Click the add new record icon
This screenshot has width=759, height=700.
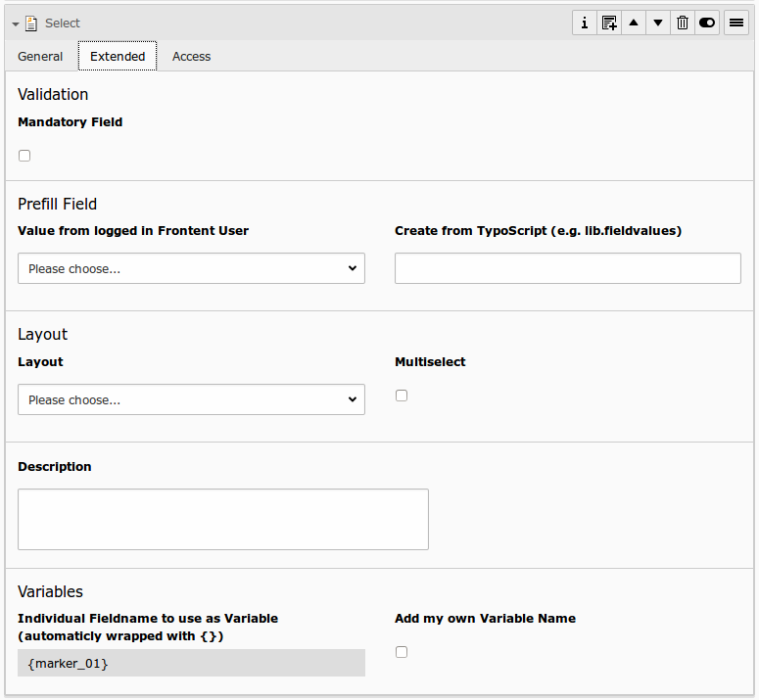pyautogui.click(x=609, y=23)
